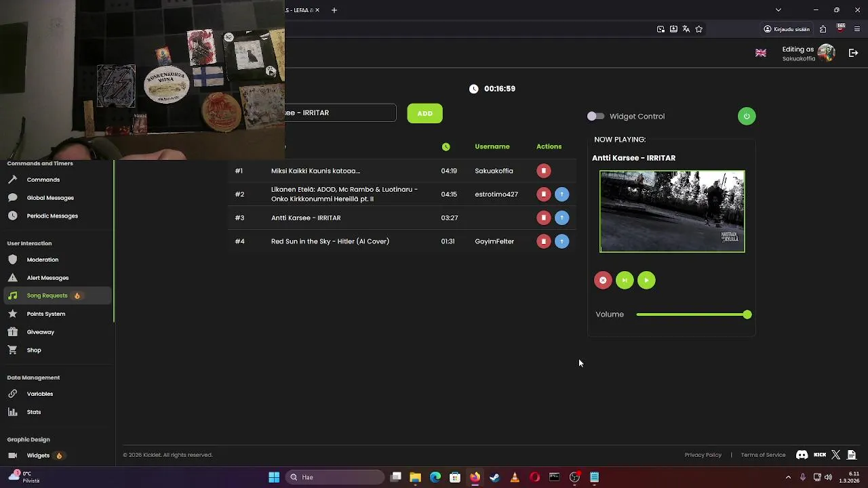
Task: Click username GoyimFelter in the queue
Action: [x=494, y=241]
